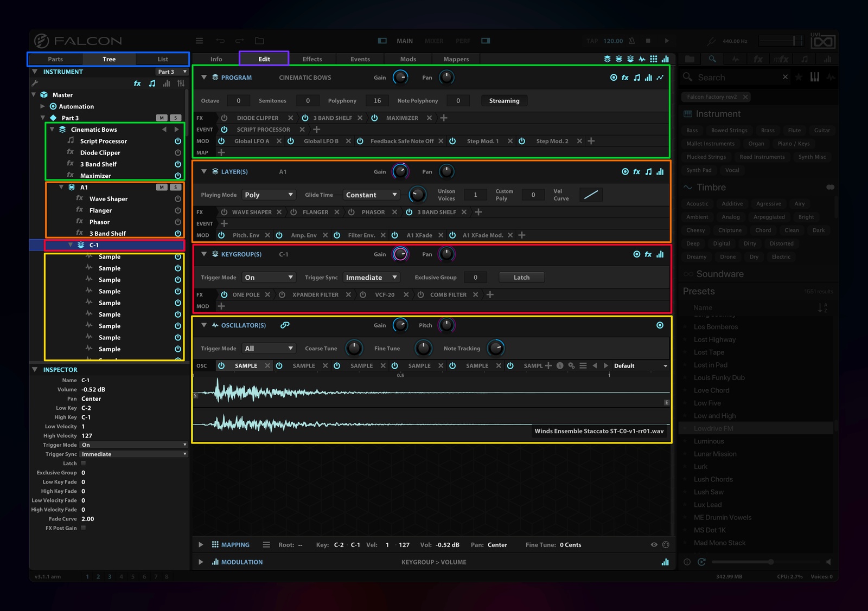Expand the Modulation section
The image size is (868, 611).
[201, 562]
